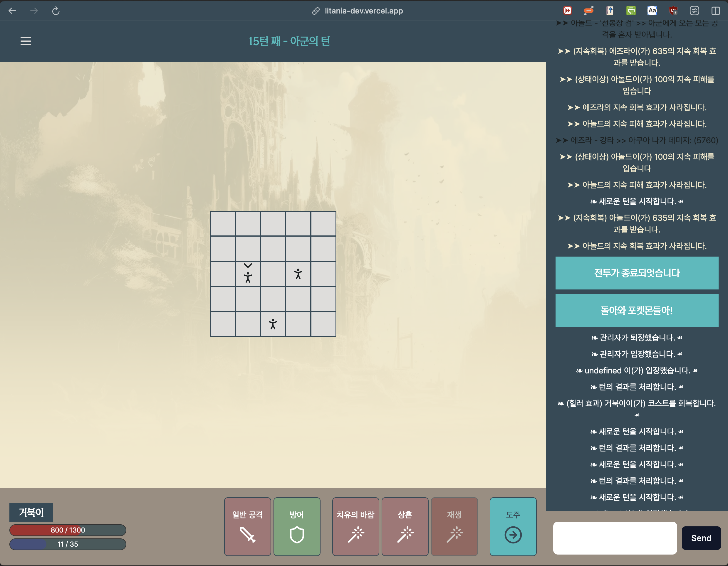The image size is (728, 566).
Task: Click the sword icon on 일반 공격
Action: 247,535
